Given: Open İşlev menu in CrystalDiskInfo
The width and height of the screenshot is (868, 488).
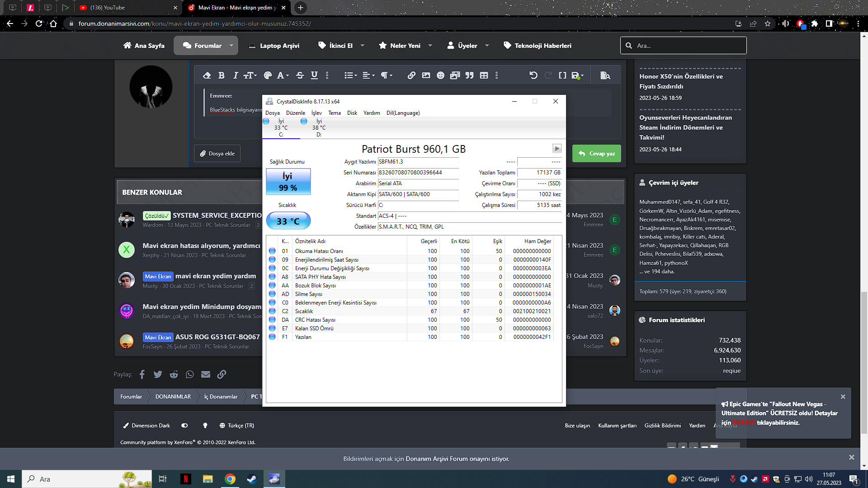Looking at the screenshot, I should click(316, 113).
